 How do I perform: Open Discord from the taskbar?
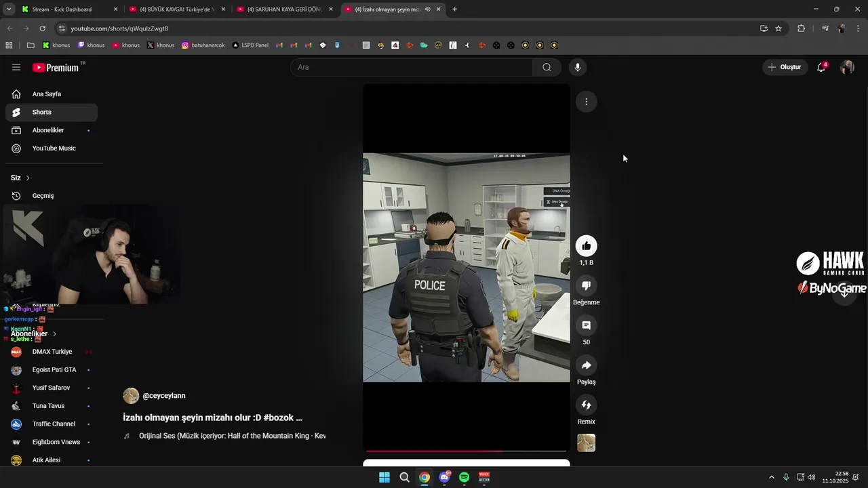(444, 477)
